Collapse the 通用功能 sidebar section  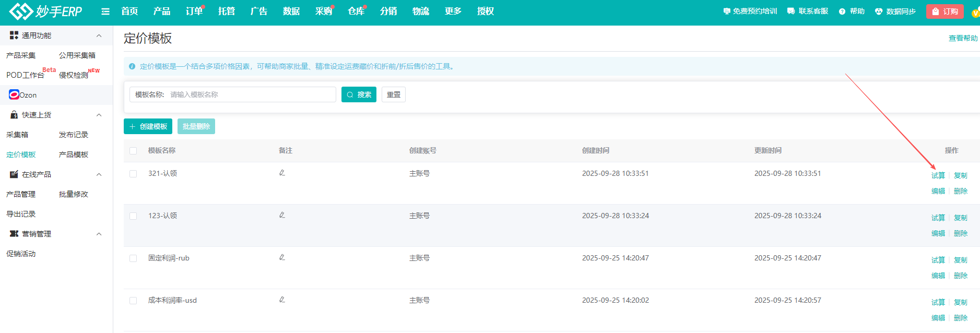coord(99,35)
